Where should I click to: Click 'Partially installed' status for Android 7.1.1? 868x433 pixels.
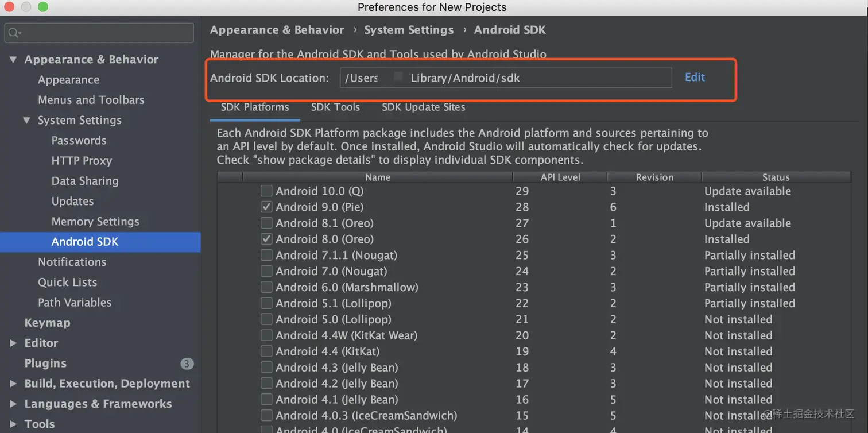pyautogui.click(x=750, y=256)
